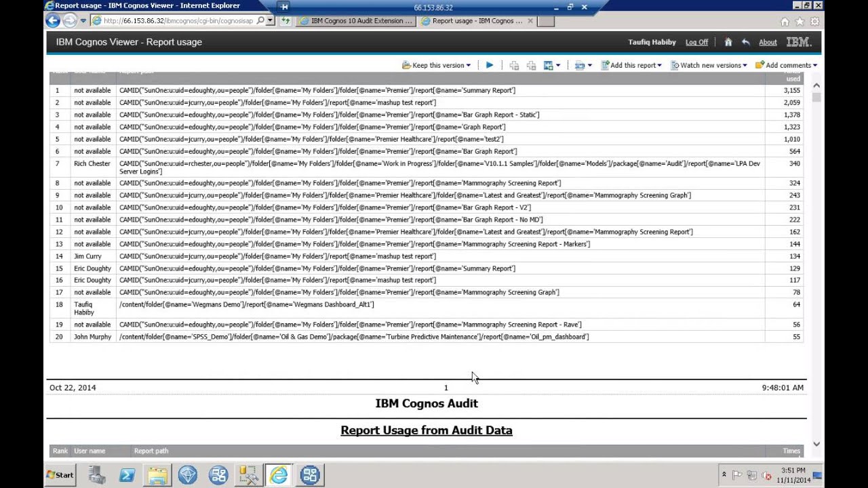Open the recent pages dropdown by the Forward button

point(83,21)
